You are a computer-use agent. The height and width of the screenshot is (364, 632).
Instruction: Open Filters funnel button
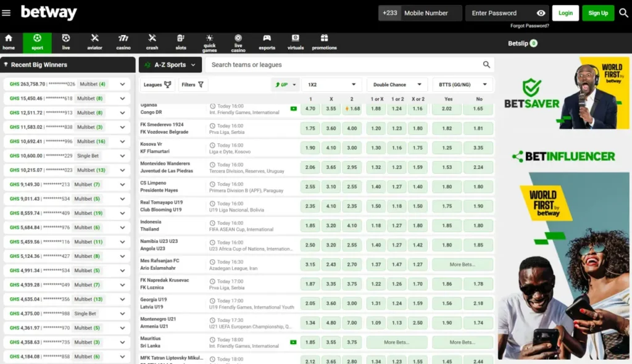pyautogui.click(x=193, y=85)
